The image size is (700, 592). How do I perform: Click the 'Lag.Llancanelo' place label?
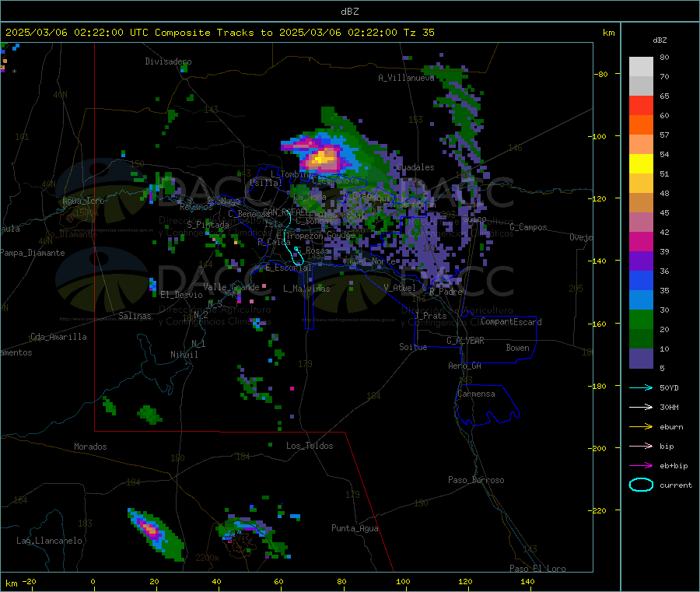coord(49,541)
